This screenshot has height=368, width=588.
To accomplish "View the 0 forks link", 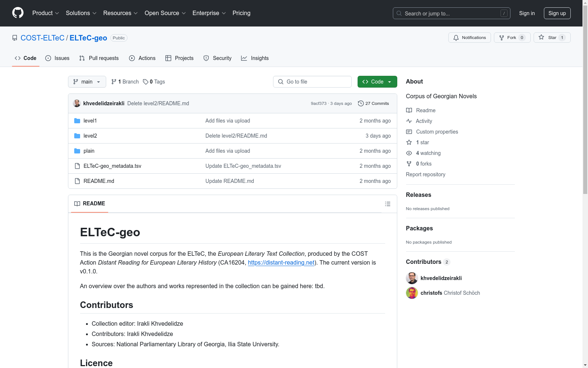I will [419, 164].
